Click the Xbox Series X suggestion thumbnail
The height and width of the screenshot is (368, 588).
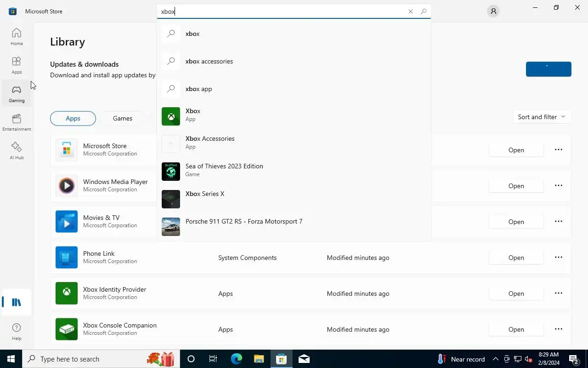[171, 199]
